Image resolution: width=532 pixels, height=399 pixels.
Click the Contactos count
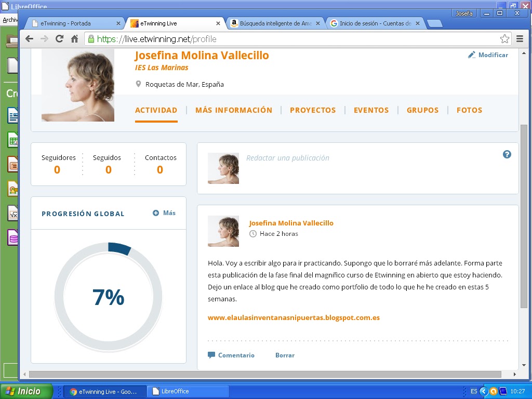(x=160, y=170)
